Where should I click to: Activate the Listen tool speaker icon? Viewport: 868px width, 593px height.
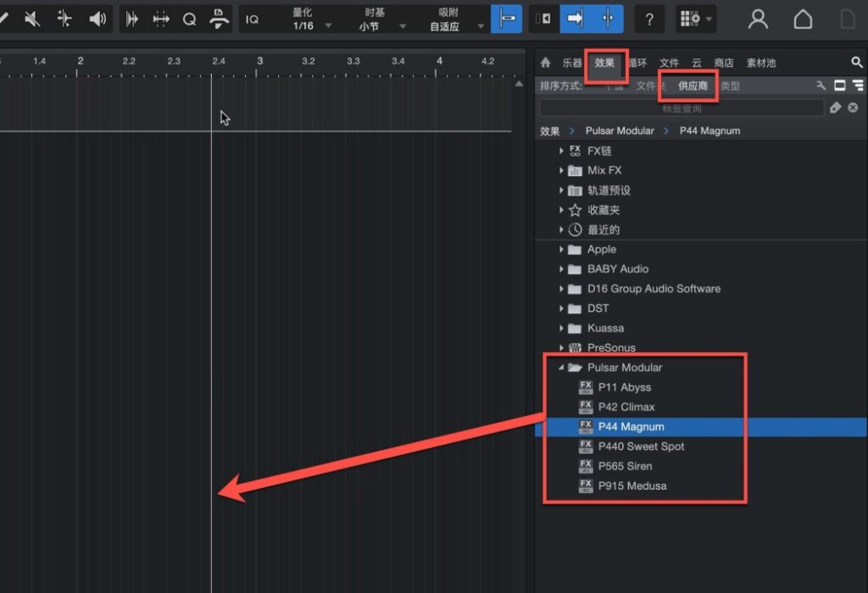97,19
